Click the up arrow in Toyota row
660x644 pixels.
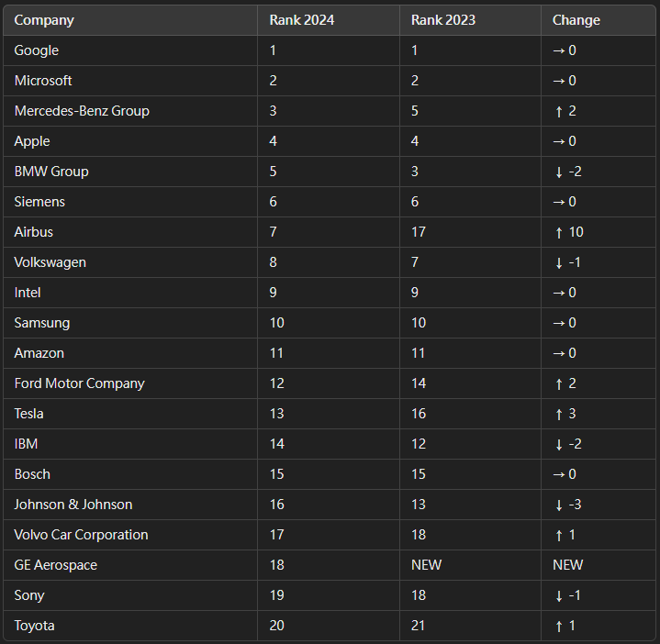click(558, 627)
